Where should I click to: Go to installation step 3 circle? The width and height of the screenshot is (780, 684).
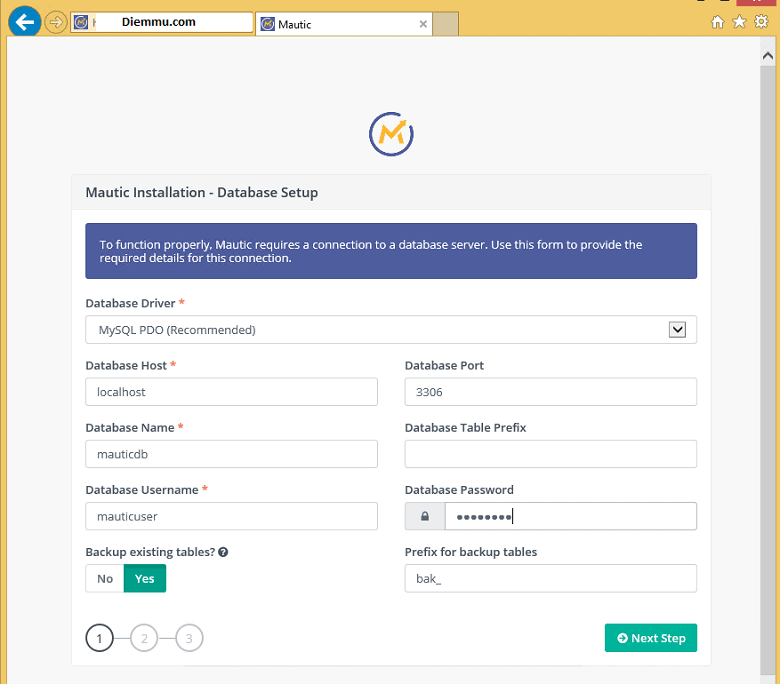189,638
